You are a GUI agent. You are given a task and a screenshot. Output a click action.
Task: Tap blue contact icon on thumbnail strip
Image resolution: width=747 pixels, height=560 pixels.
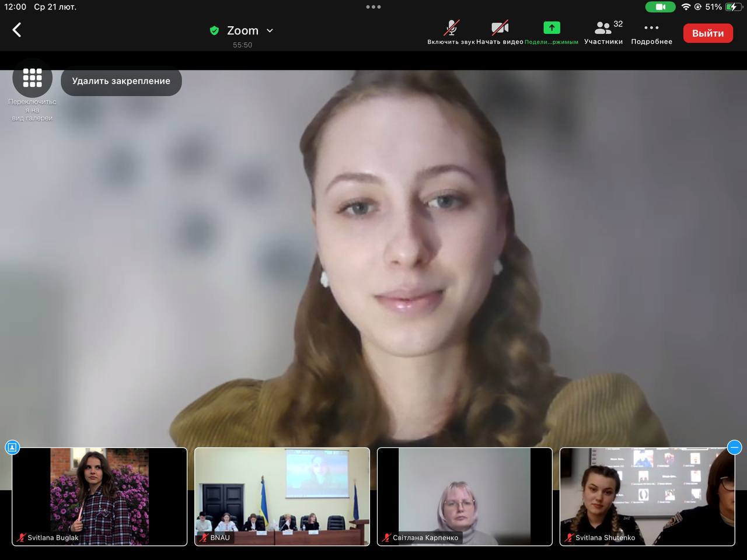12,447
